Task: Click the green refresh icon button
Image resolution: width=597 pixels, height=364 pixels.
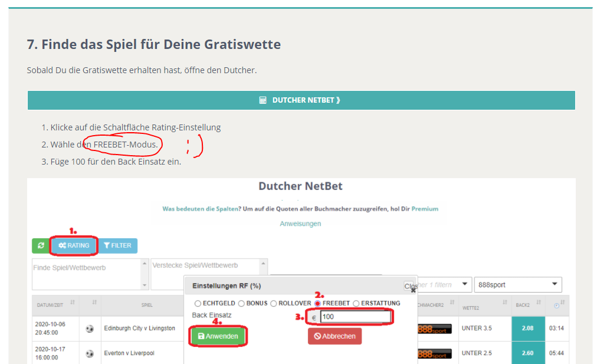Action: [x=41, y=245]
